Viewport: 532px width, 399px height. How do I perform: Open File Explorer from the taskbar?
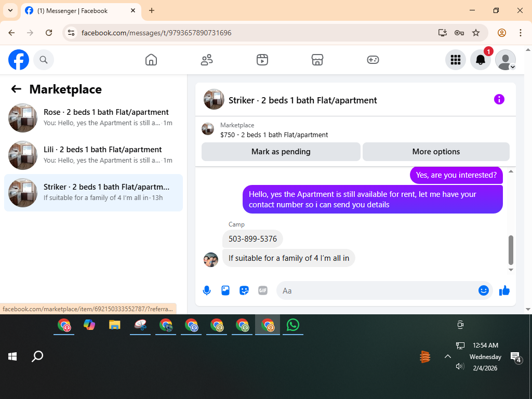[x=115, y=325]
